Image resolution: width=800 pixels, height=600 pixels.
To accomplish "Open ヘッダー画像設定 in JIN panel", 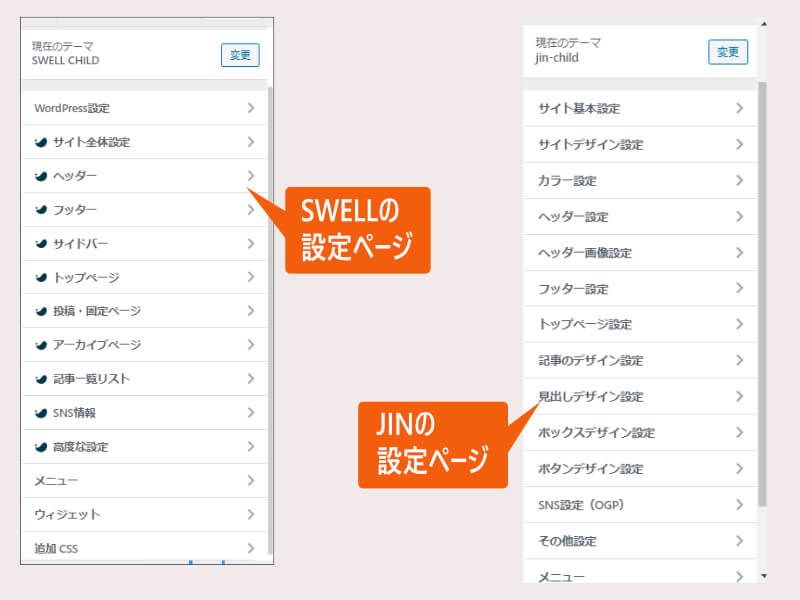I will coord(640,253).
